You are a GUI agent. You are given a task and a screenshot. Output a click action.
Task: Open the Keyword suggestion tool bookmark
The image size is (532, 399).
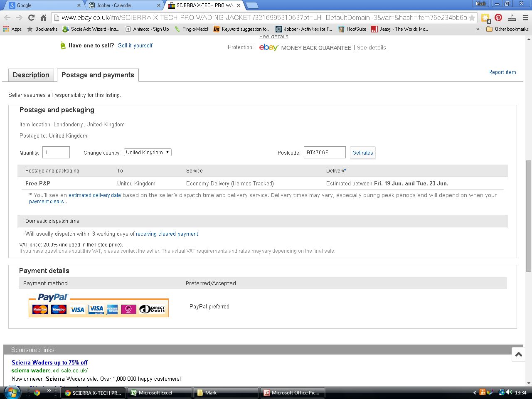(241, 29)
